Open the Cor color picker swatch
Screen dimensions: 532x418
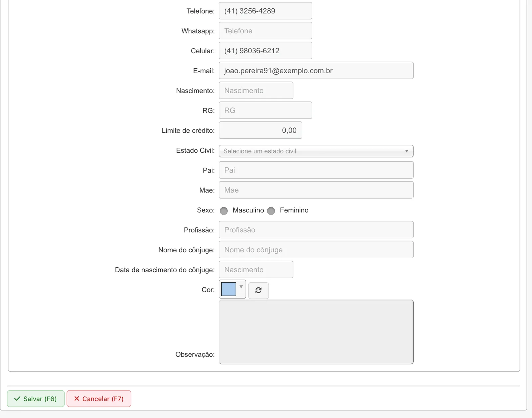pos(232,289)
